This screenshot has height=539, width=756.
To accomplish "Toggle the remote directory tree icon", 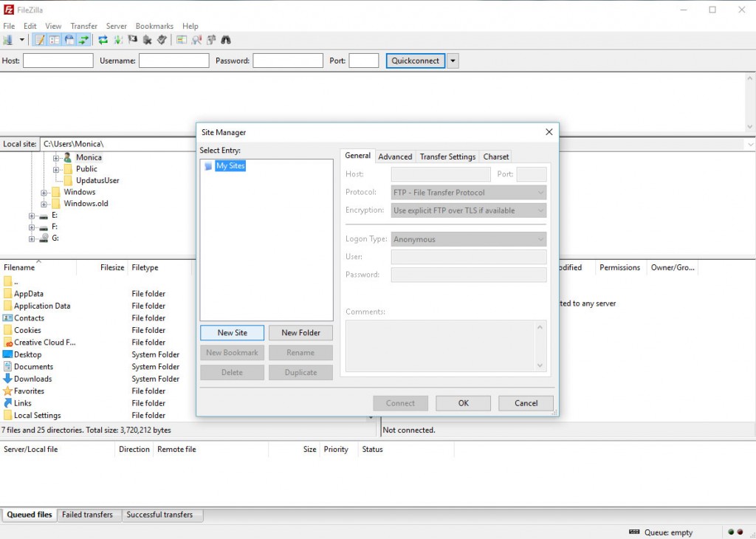I will [69, 40].
